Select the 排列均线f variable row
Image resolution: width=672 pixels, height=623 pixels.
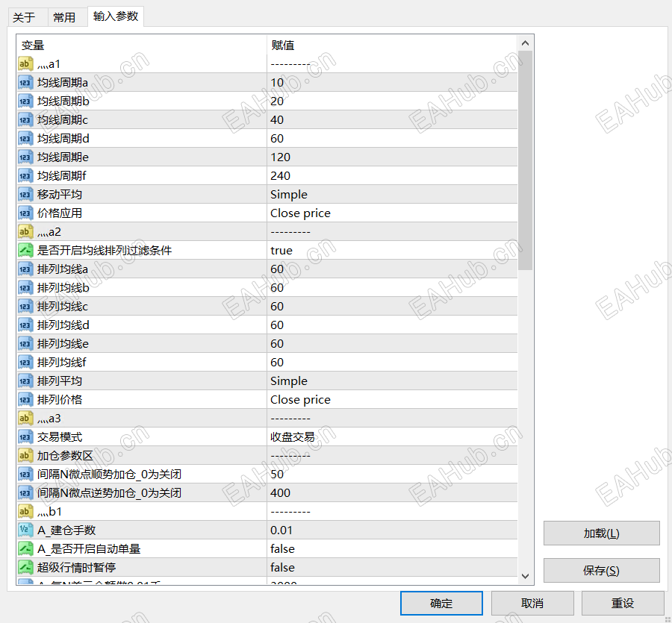pyautogui.click(x=267, y=363)
